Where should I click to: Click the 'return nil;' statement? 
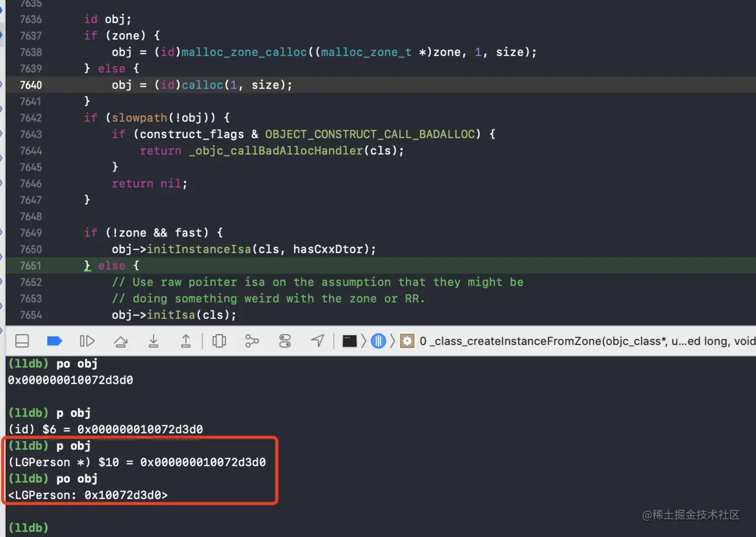coord(149,183)
